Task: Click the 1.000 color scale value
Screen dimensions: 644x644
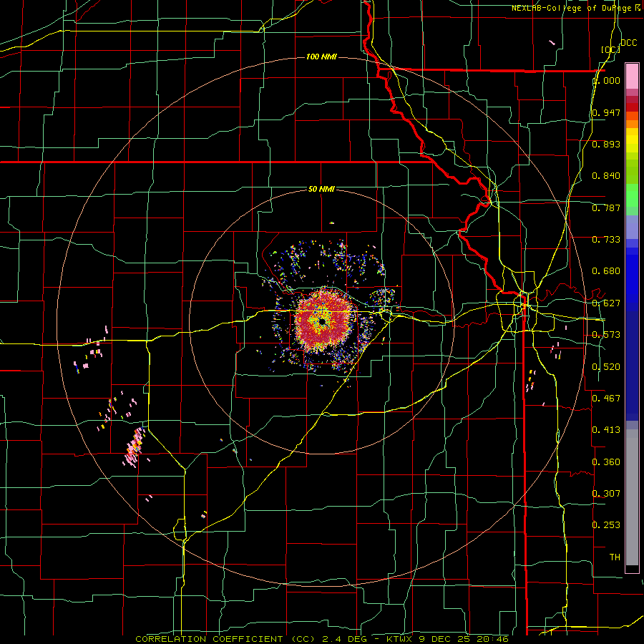Action: pos(607,80)
